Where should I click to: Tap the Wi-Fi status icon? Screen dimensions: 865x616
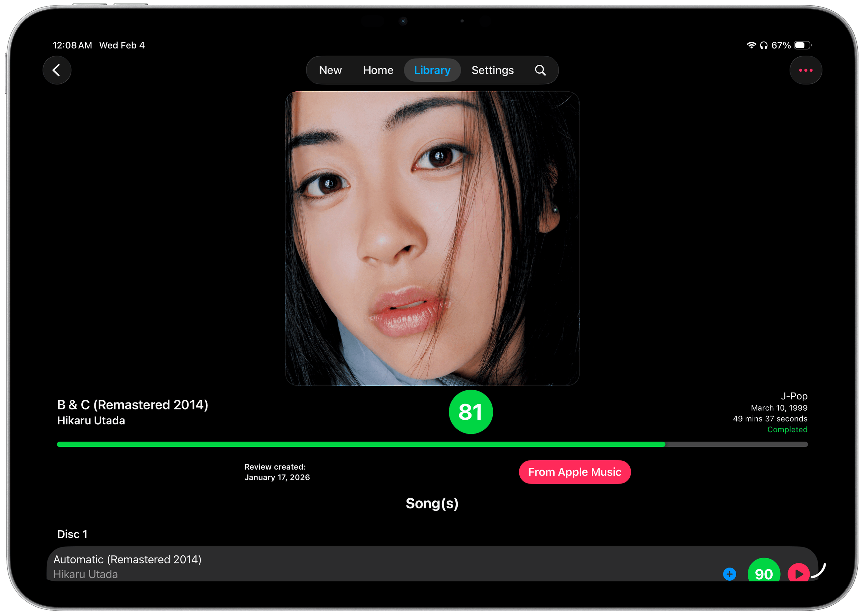[751, 46]
